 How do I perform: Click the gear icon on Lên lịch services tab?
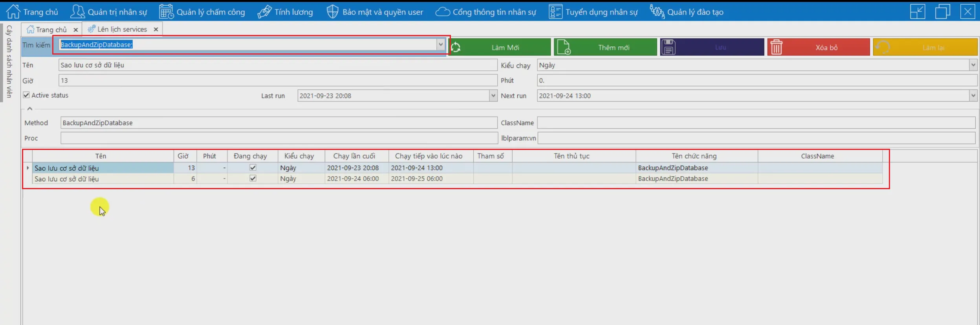92,29
